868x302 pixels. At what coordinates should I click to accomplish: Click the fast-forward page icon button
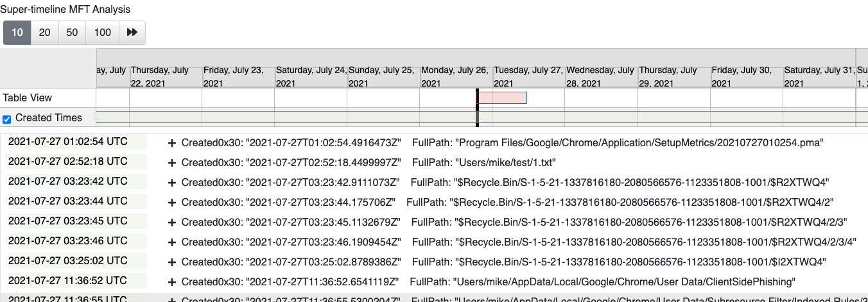pos(132,33)
